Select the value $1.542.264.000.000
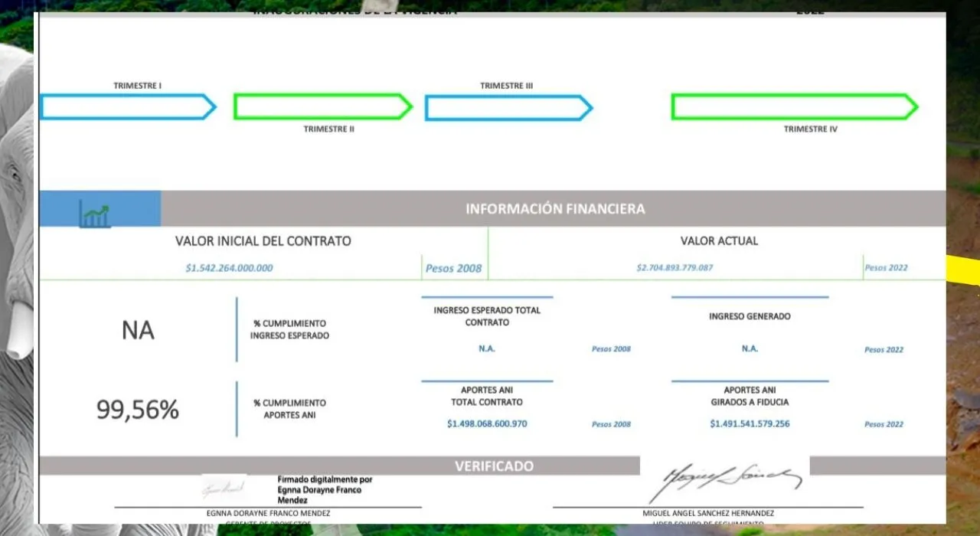980x536 pixels. [x=229, y=268]
